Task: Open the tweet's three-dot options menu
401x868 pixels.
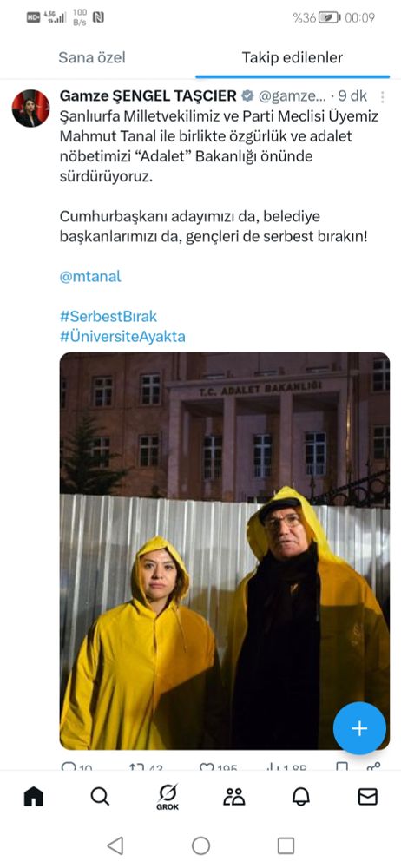Action: 382,97
